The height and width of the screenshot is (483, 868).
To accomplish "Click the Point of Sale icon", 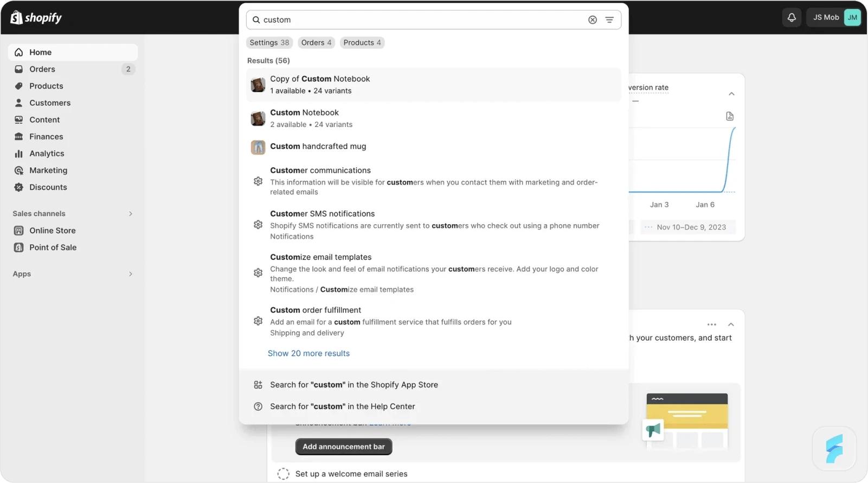I will (19, 247).
